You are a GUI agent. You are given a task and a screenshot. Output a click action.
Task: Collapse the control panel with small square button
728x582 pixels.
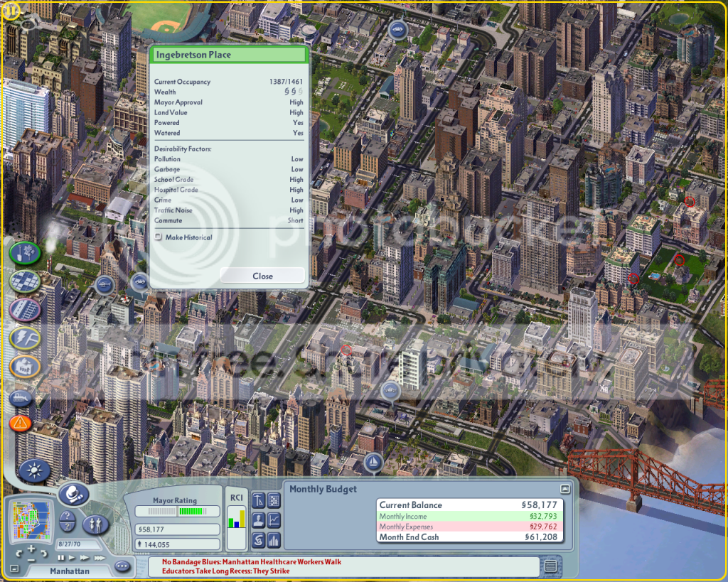[14, 568]
